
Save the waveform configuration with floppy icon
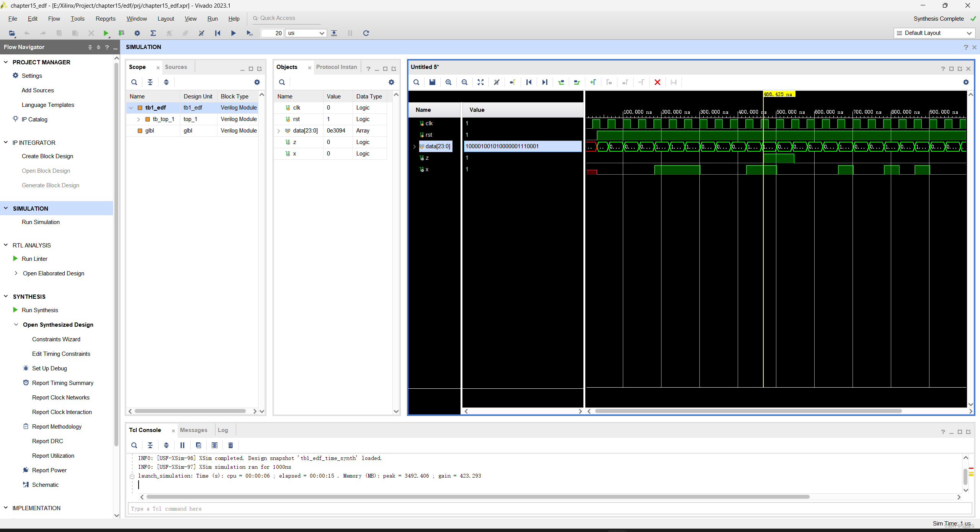432,82
